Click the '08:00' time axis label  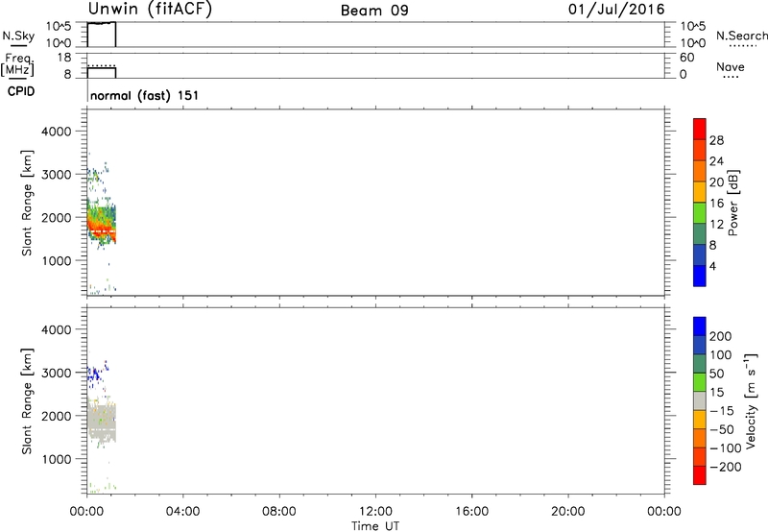[279, 512]
